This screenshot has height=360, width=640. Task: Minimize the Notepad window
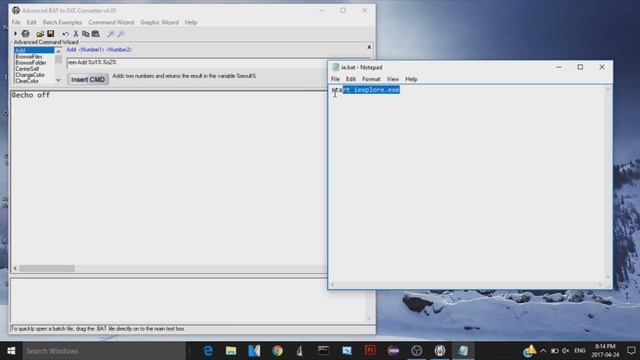(x=559, y=67)
